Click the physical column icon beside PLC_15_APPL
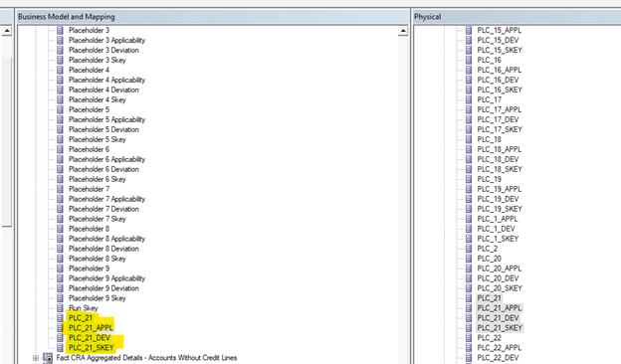This screenshot has height=364, width=621. pos(469,30)
